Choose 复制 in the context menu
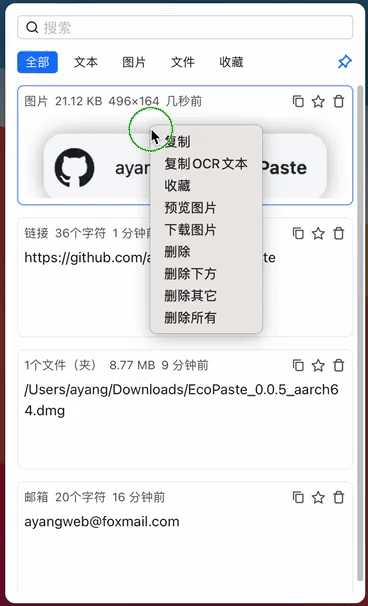Viewport: 368px width, 606px height. [x=206, y=142]
